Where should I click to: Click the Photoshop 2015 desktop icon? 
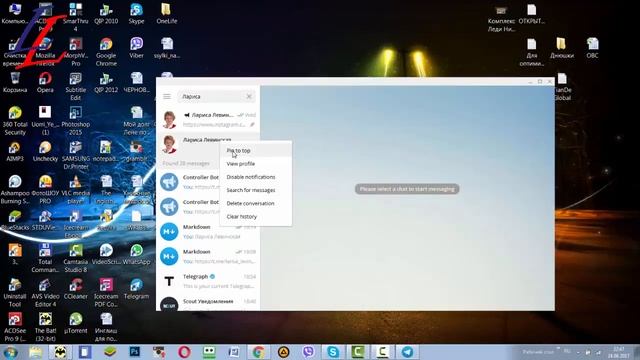[76, 121]
